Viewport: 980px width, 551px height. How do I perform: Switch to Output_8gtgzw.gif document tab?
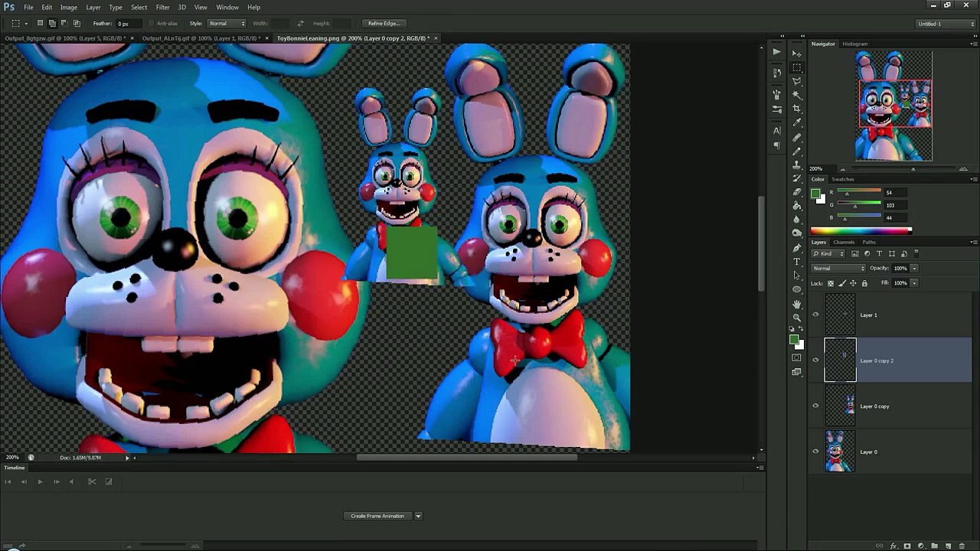pos(66,38)
